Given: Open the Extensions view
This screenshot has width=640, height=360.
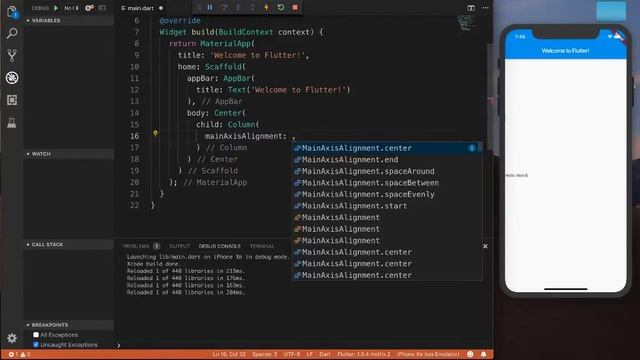Looking at the screenshot, I should (12, 100).
